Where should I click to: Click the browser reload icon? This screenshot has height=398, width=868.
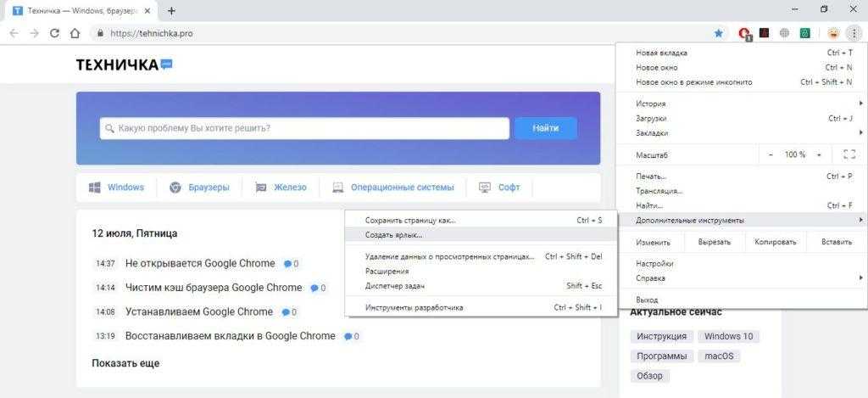tap(55, 33)
